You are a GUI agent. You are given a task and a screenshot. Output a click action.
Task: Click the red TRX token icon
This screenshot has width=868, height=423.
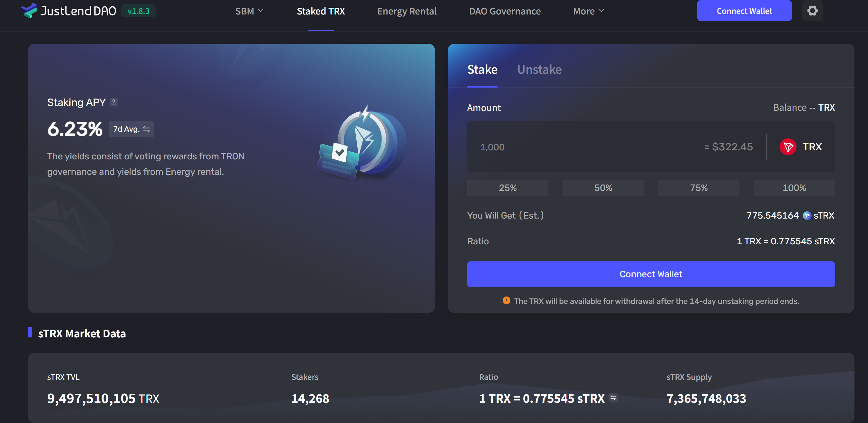[788, 147]
